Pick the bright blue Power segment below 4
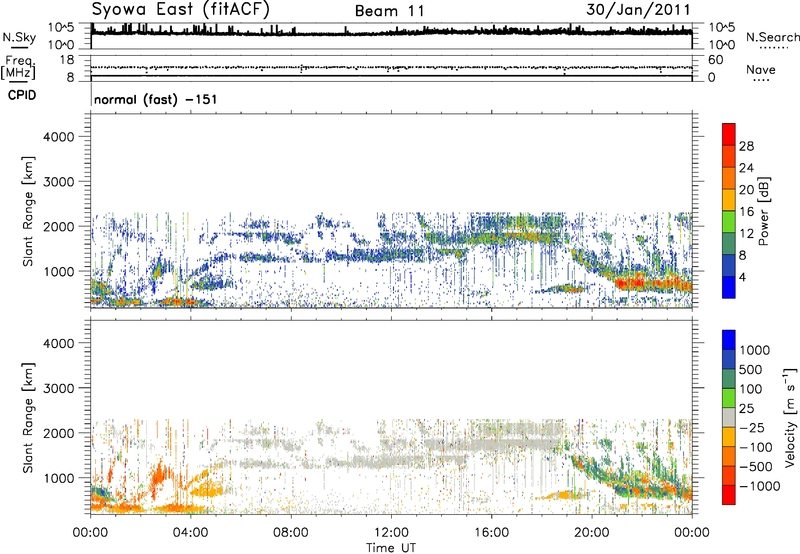 tap(729, 287)
